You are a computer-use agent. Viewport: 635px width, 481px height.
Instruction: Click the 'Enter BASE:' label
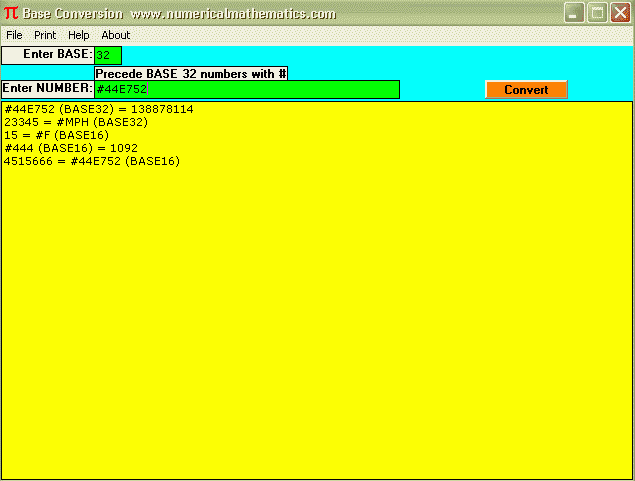click(48, 55)
